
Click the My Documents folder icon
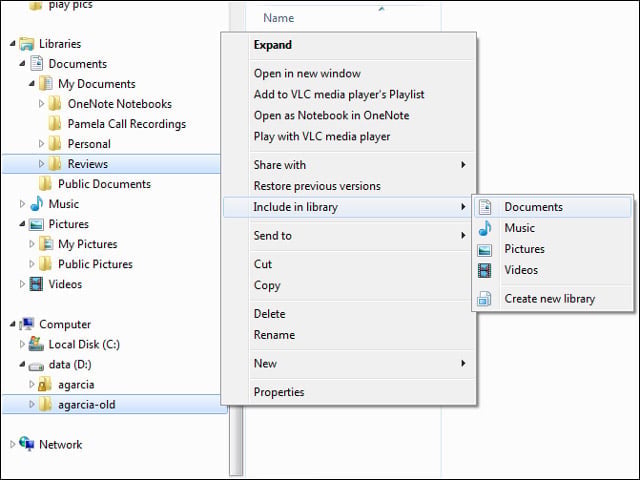pyautogui.click(x=46, y=84)
